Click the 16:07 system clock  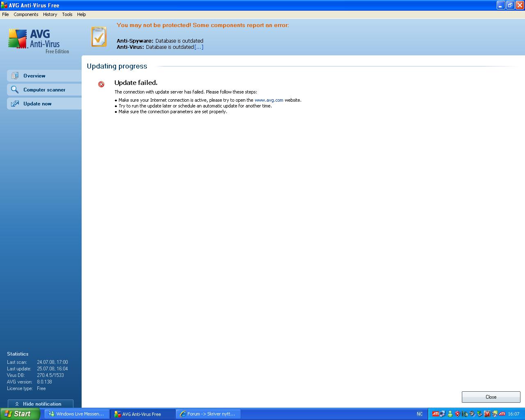(x=514, y=414)
